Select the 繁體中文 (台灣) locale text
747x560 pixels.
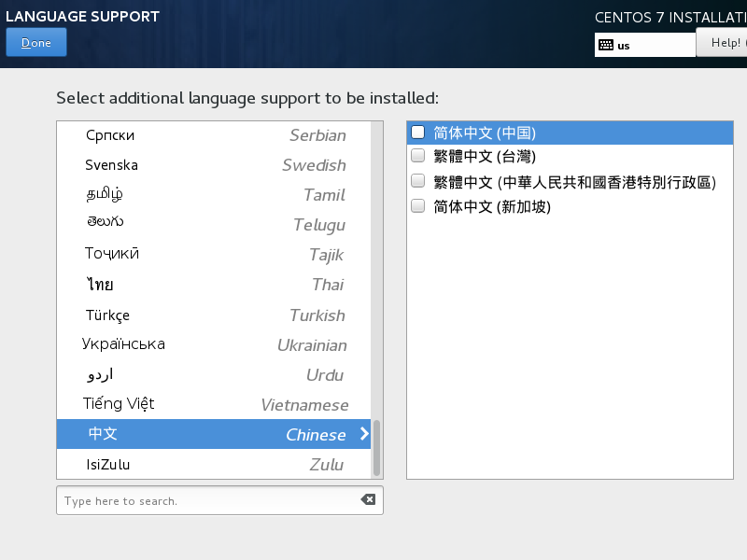(485, 156)
